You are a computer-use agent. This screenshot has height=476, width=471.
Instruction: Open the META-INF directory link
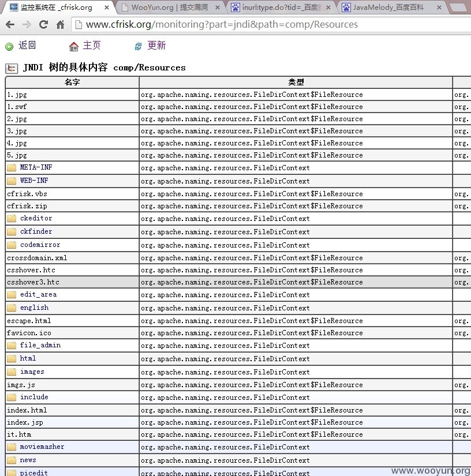pos(36,167)
